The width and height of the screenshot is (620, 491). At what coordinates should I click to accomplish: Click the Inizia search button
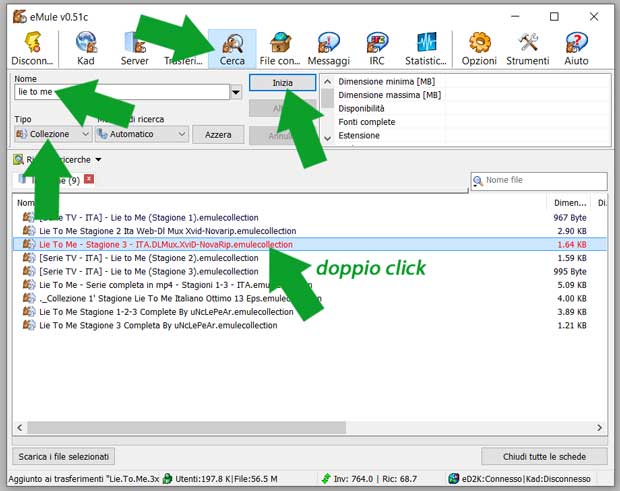[282, 83]
